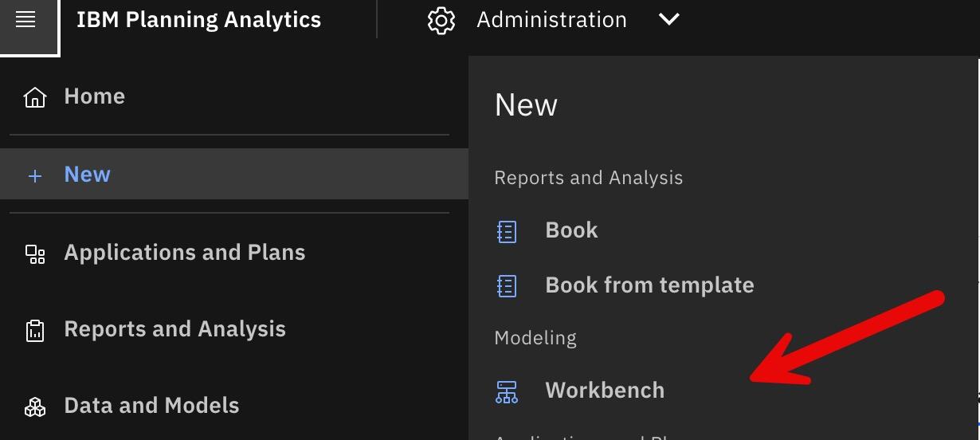Click the Modeling section heading
Viewport: 980px width, 440px height.
click(x=535, y=338)
